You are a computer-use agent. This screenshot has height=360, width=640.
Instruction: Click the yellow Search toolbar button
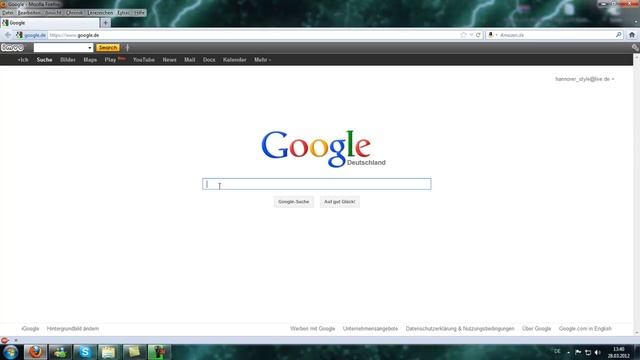(x=108, y=48)
